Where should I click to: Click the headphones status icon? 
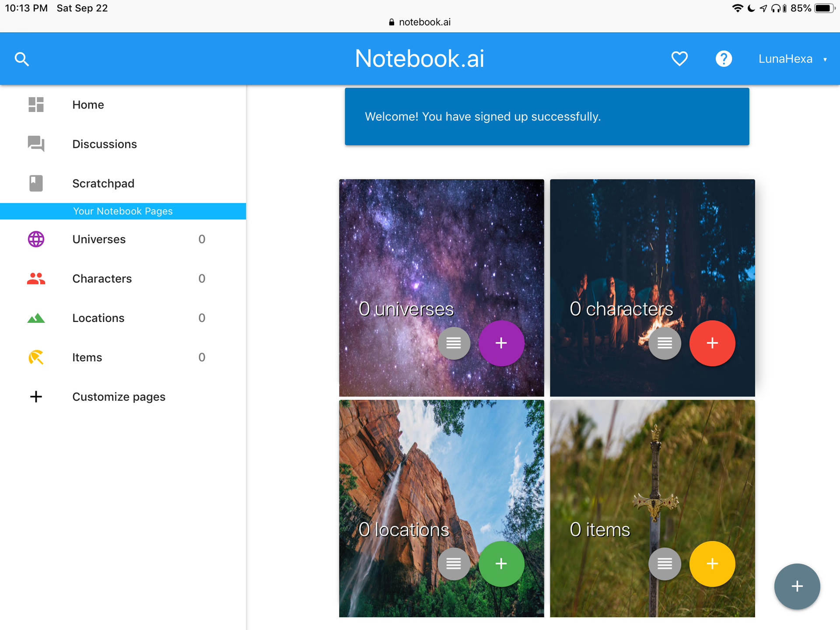pos(776,8)
